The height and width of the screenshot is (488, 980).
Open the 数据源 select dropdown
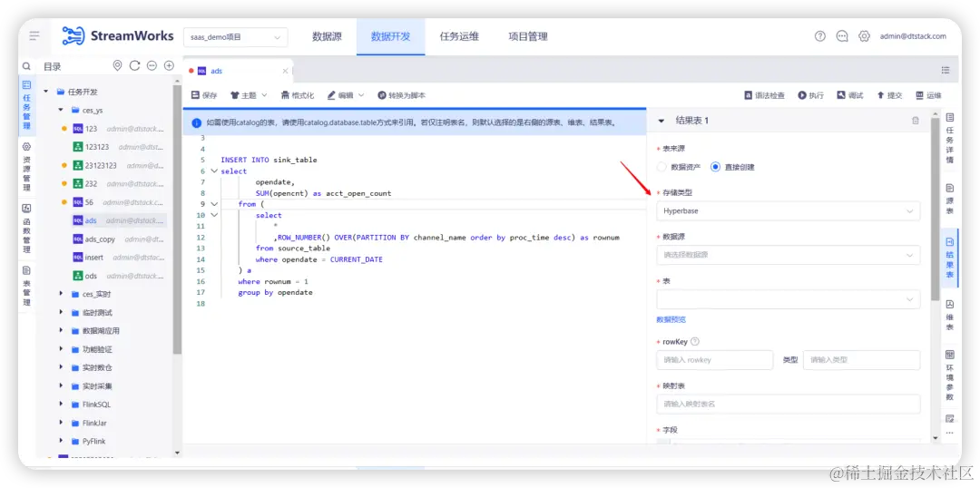click(789, 255)
